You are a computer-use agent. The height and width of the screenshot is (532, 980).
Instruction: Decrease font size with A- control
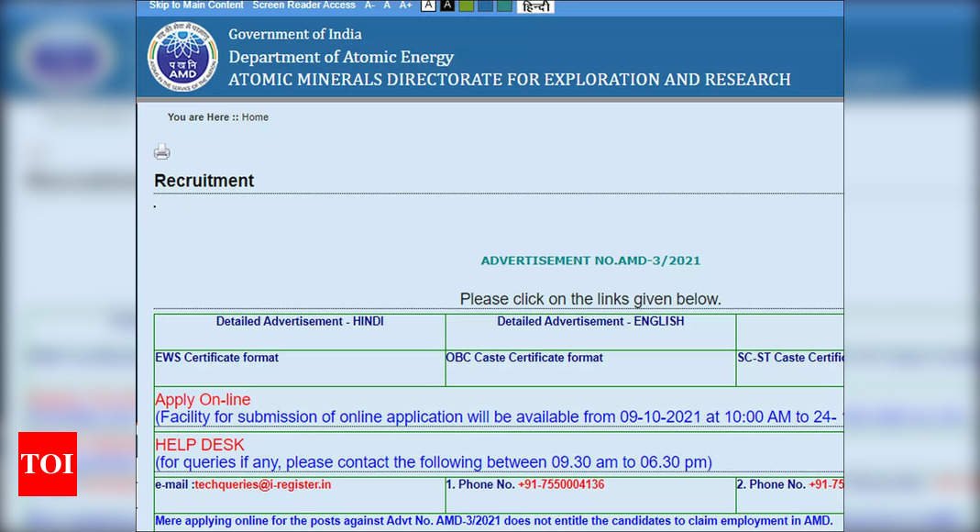tap(369, 6)
